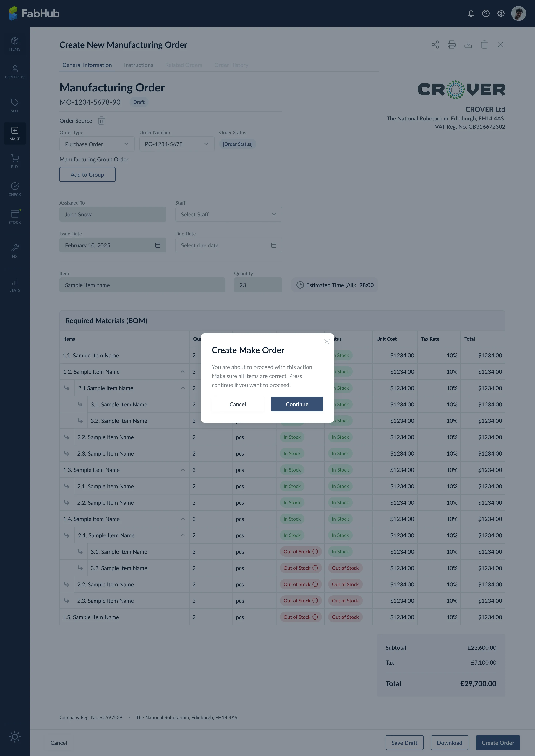Viewport: 535px width, 756px height.
Task: Open the notifications bell
Action: pyautogui.click(x=471, y=14)
